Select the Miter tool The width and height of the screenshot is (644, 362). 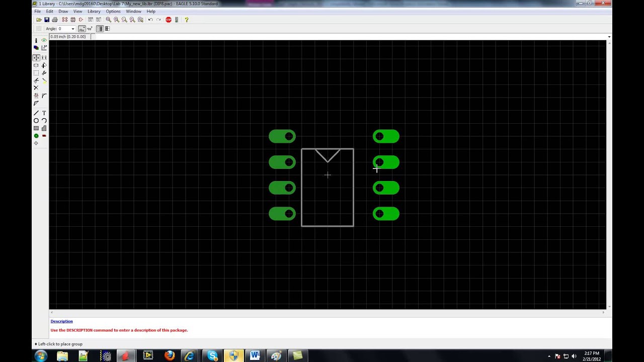[44, 96]
